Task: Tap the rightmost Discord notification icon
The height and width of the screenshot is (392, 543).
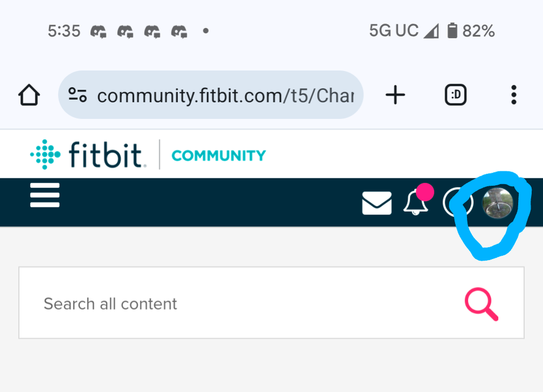Action: [179, 31]
